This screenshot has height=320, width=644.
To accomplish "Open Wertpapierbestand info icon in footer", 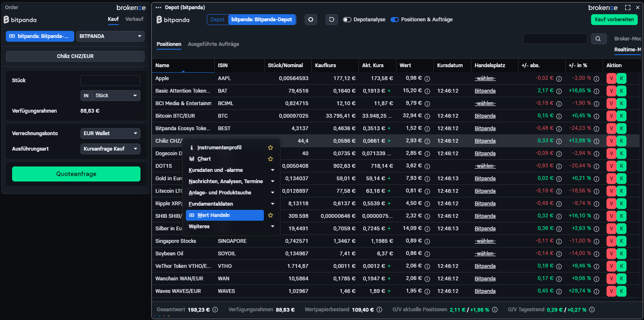I will (380, 310).
